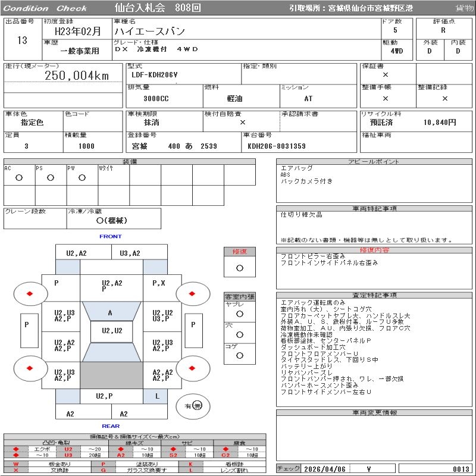Click the S2 rust code in legend
The image size is (476, 476).
pos(173,455)
